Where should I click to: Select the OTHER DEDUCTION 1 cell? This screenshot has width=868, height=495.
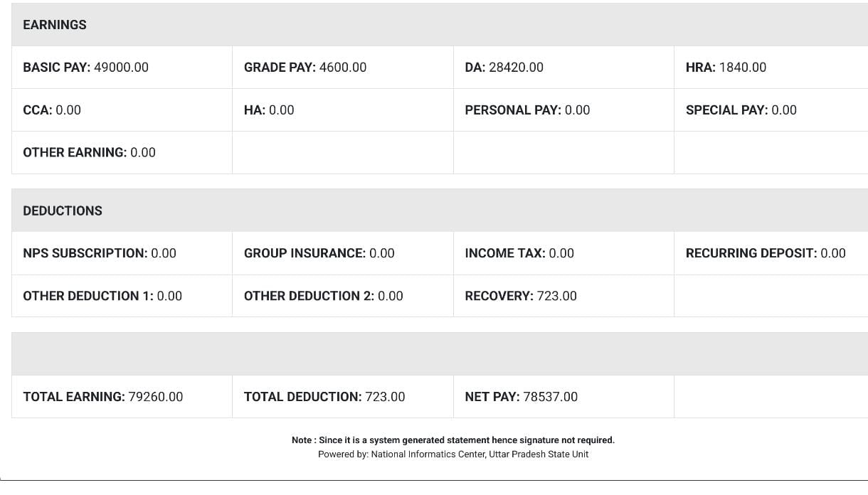tap(102, 297)
